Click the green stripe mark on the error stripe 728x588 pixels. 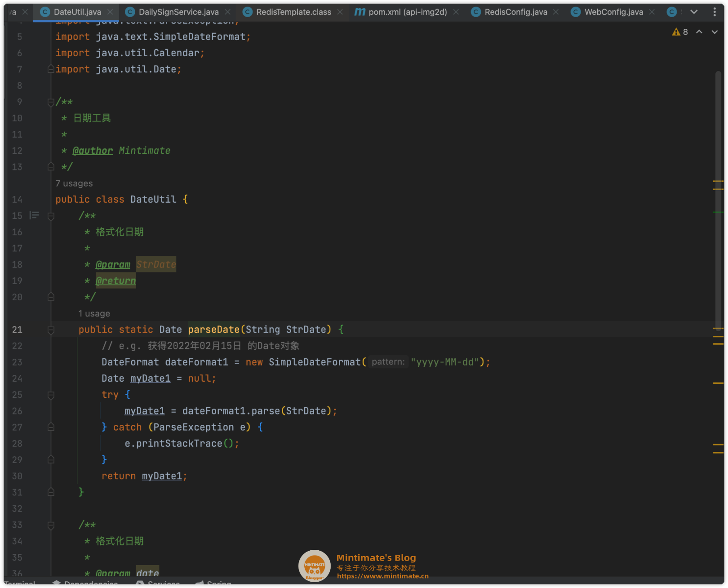(718, 212)
